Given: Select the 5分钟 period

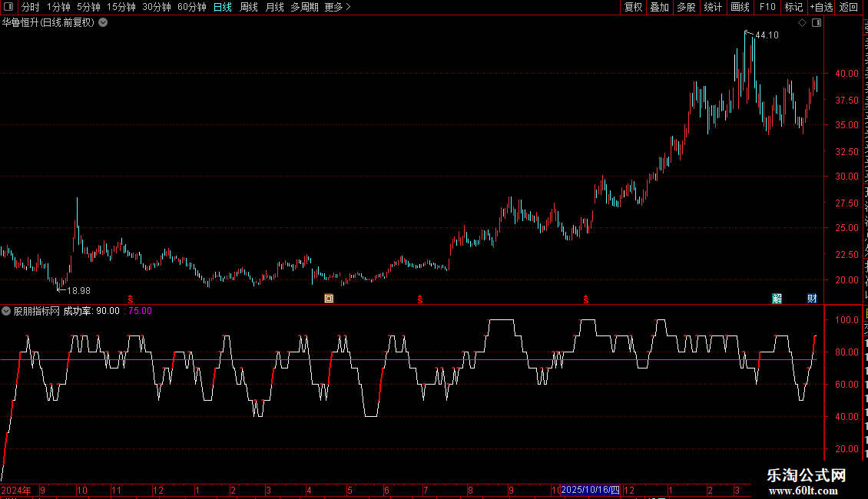Looking at the screenshot, I should point(88,7).
